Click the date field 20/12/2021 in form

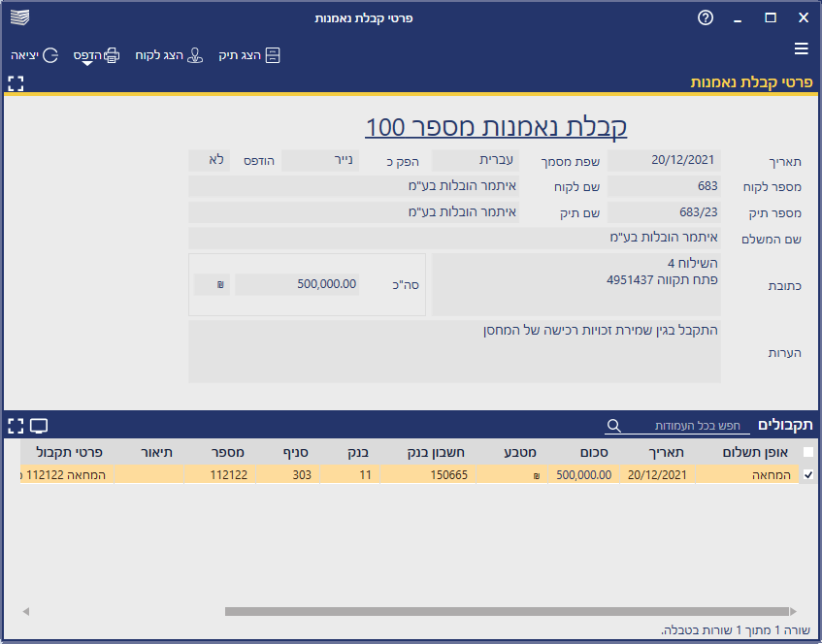tap(664, 160)
